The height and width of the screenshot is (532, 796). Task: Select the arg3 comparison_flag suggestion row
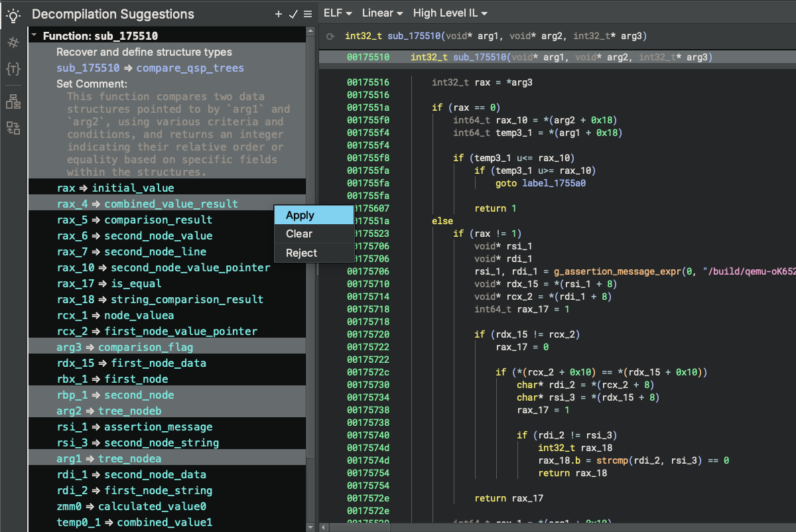click(x=125, y=347)
